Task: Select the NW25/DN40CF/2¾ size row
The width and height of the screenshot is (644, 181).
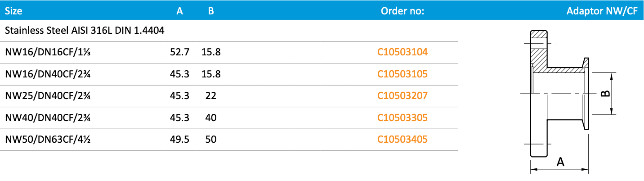Action: [x=48, y=95]
